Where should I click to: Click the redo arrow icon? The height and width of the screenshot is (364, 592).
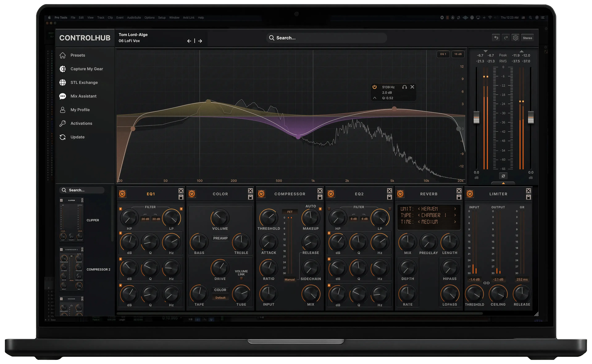pyautogui.click(x=506, y=38)
